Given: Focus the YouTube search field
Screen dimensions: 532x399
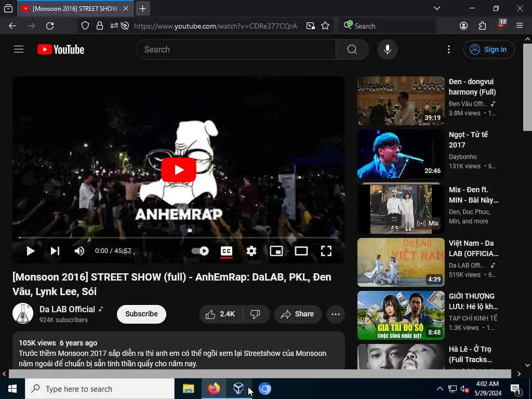Looking at the screenshot, I should (236, 49).
